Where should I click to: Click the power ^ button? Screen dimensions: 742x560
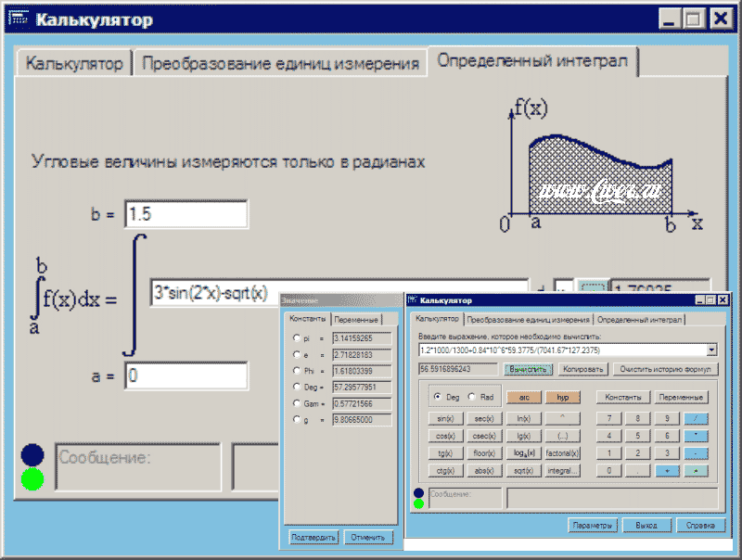point(563,418)
